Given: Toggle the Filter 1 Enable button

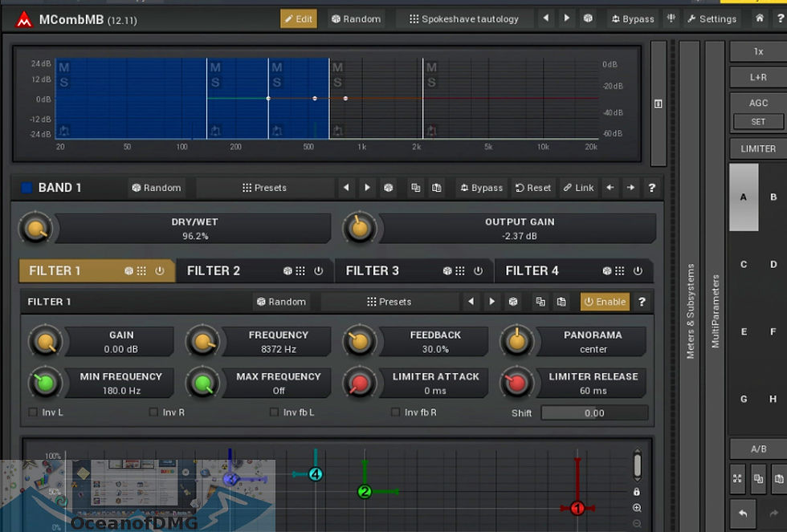Looking at the screenshot, I should (605, 302).
